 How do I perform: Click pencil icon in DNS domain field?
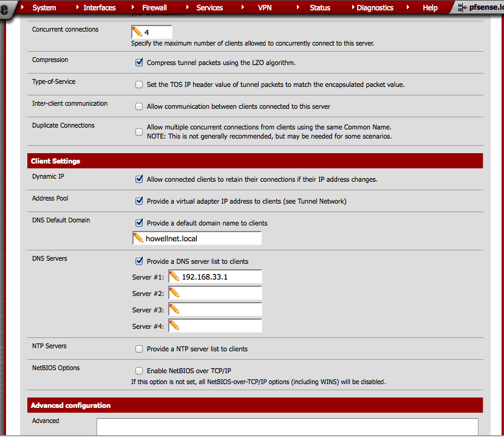(x=138, y=238)
